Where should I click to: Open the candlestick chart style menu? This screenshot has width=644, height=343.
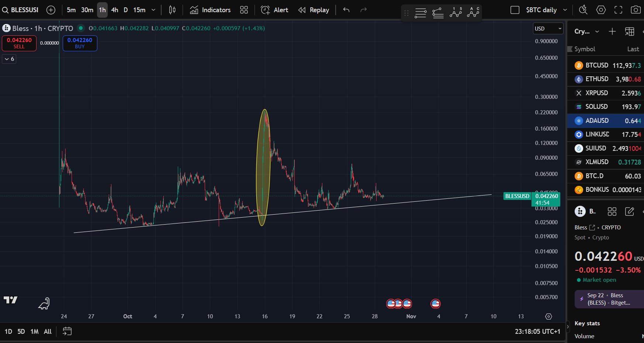pos(172,10)
